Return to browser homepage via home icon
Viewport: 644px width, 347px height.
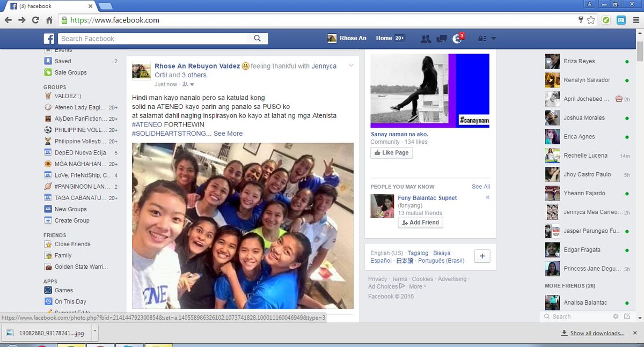(49, 19)
